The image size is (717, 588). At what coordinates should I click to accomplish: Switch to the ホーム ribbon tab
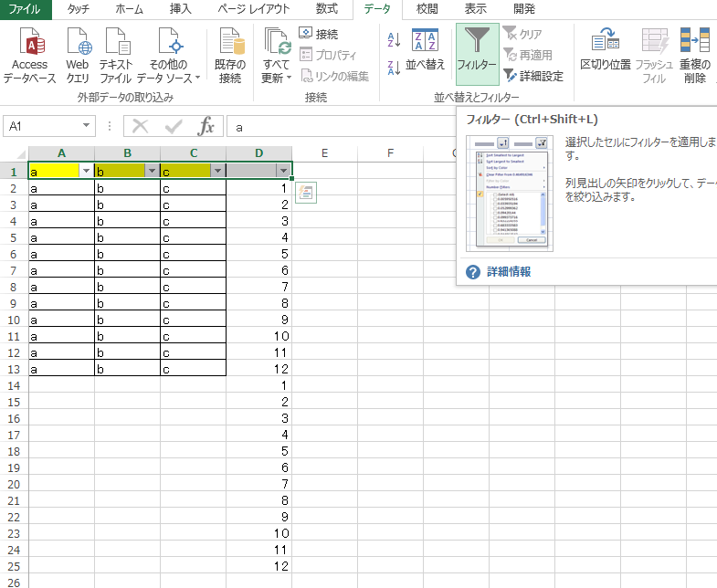pyautogui.click(x=129, y=9)
